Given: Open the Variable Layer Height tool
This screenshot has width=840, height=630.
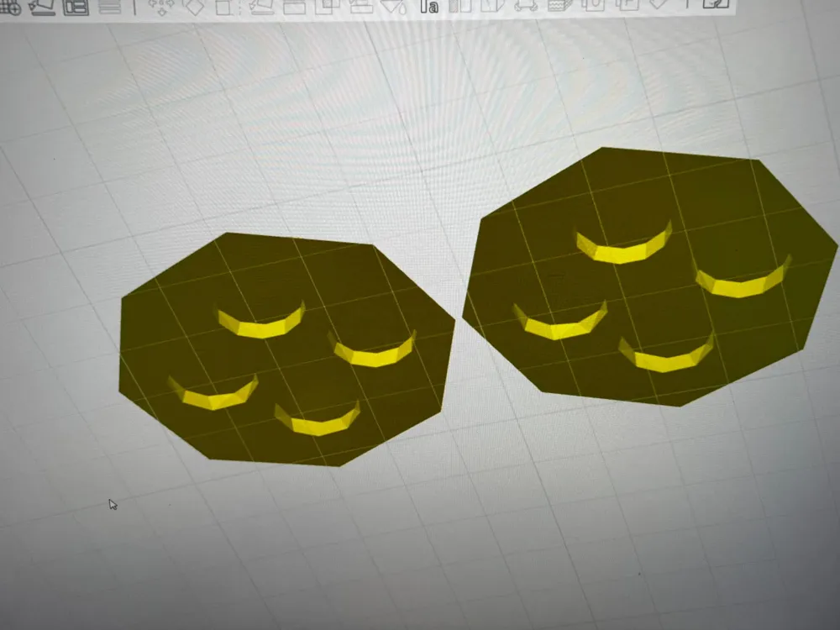Looking at the screenshot, I should [x=110, y=7].
